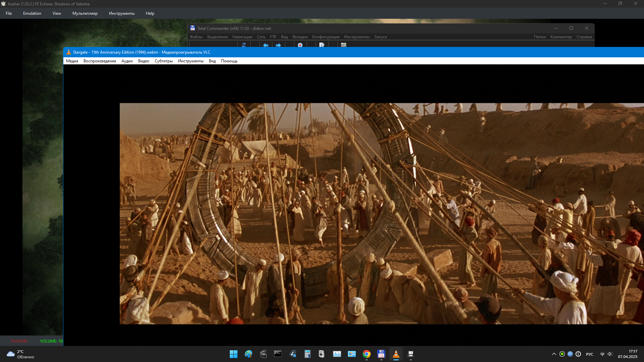Click the refresh icon in Total Commander toolbar

click(x=244, y=45)
